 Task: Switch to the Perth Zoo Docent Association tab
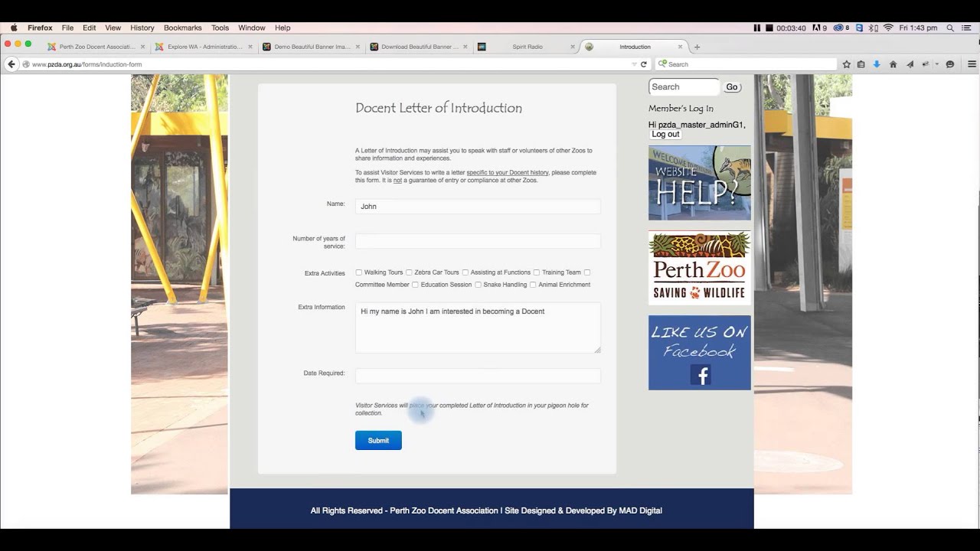[x=96, y=47]
